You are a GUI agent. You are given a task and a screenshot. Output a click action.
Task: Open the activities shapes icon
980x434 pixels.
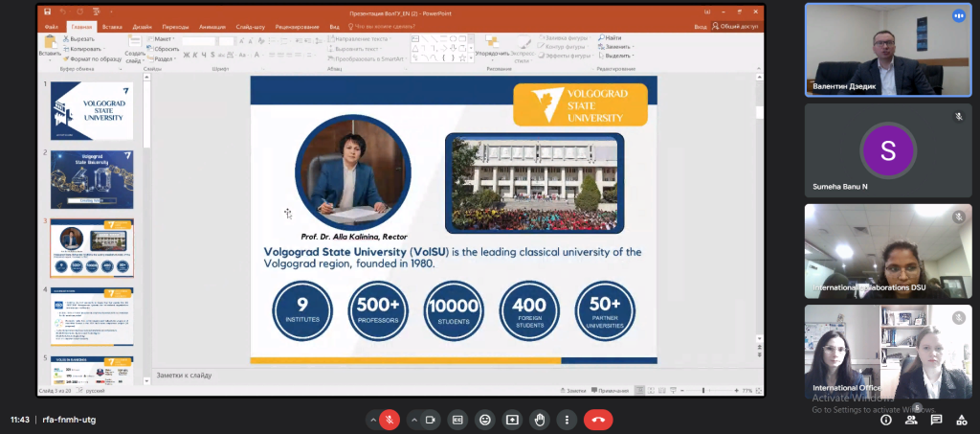point(961,420)
